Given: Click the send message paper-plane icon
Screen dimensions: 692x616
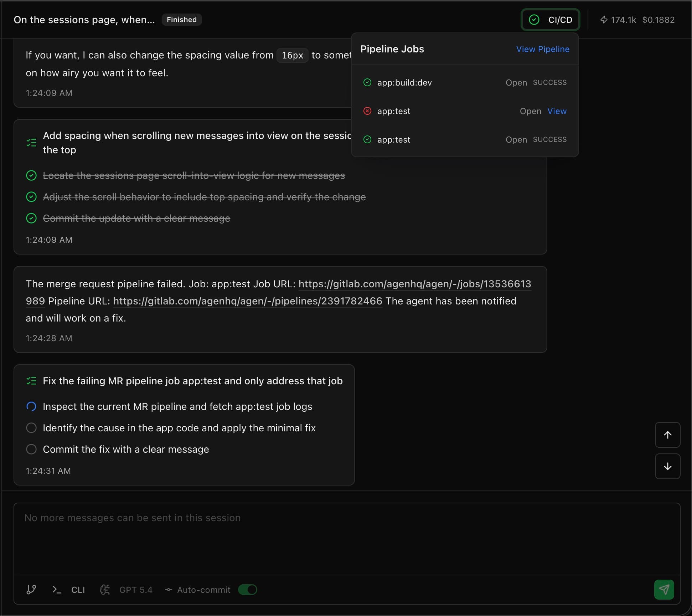Looking at the screenshot, I should pyautogui.click(x=664, y=590).
